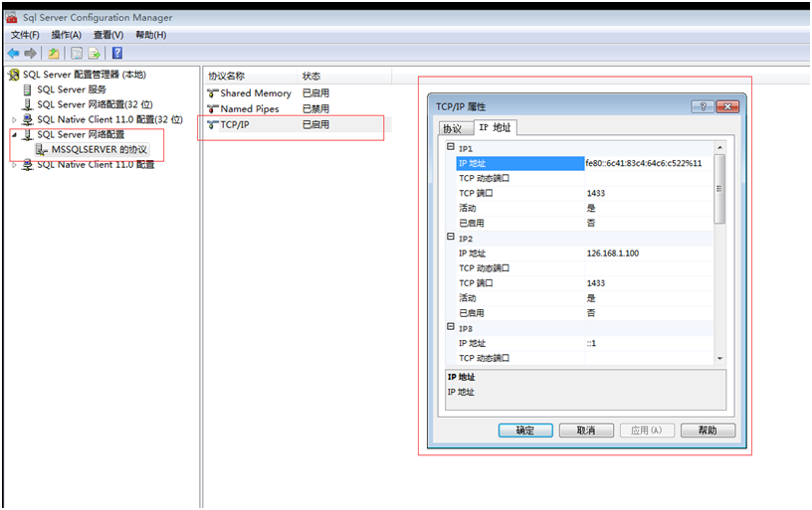Screen dimensions: 812x510
Task: Click the Export list toolbar icon
Action: (95, 53)
